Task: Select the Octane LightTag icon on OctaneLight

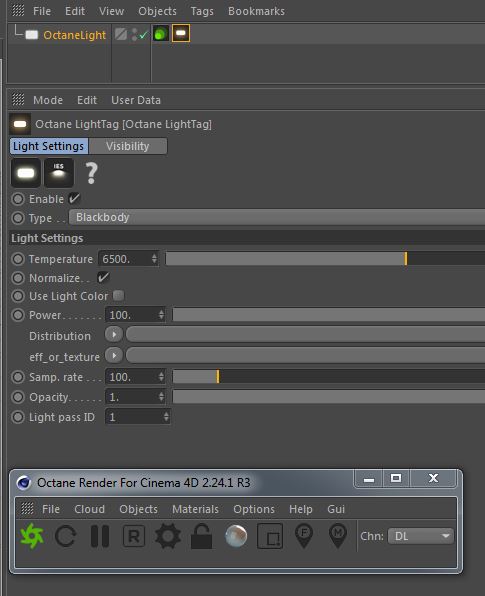Action: pyautogui.click(x=181, y=33)
